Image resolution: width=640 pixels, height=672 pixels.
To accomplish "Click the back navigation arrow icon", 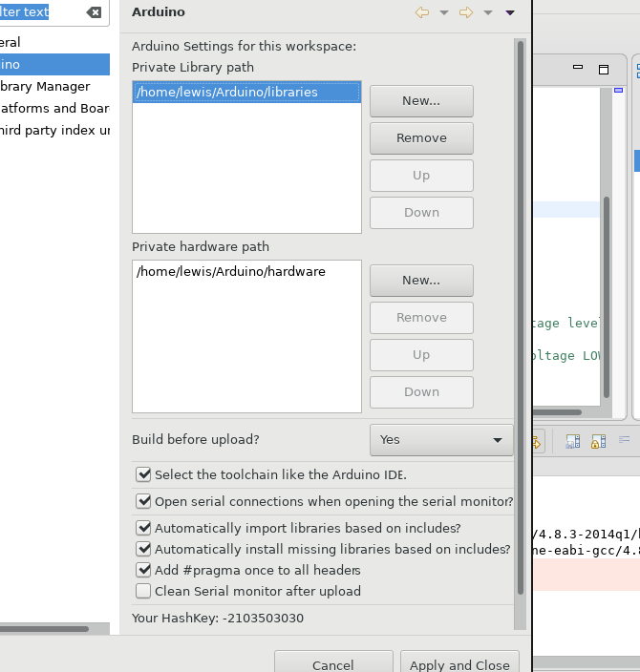I will (x=422, y=12).
